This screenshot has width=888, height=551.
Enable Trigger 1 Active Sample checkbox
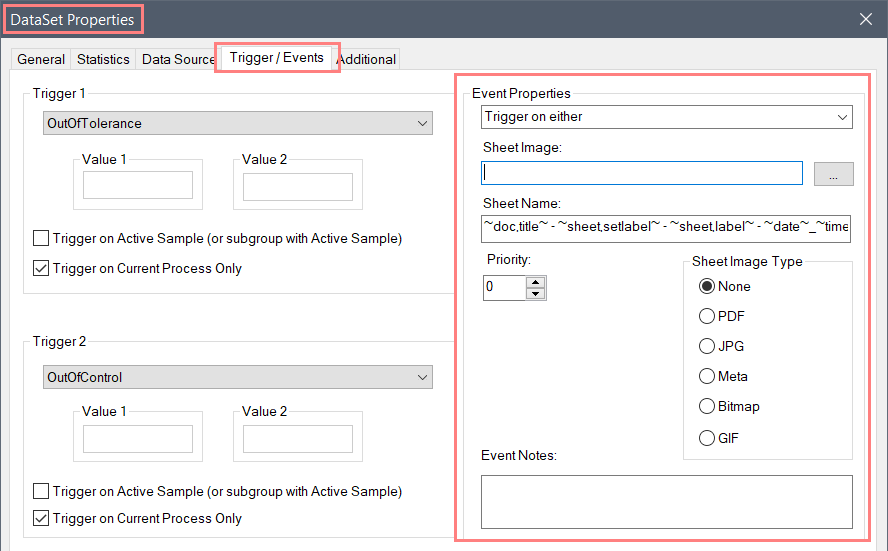tap(41, 238)
